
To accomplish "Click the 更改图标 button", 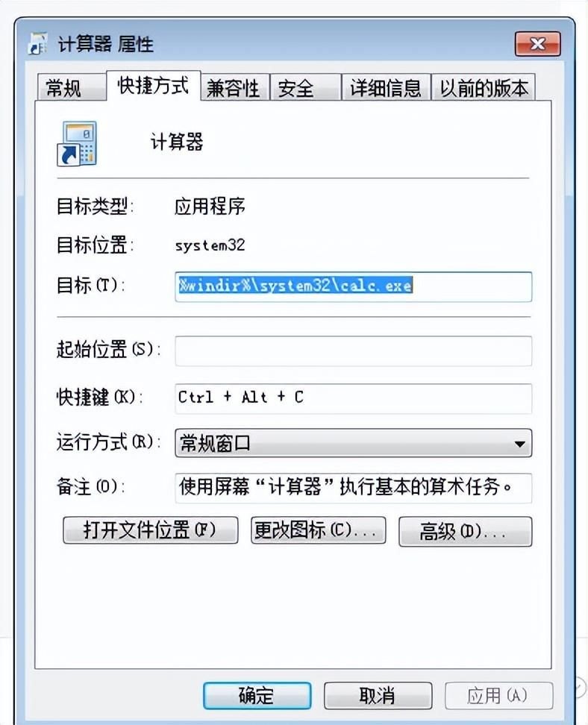I will pyautogui.click(x=319, y=530).
